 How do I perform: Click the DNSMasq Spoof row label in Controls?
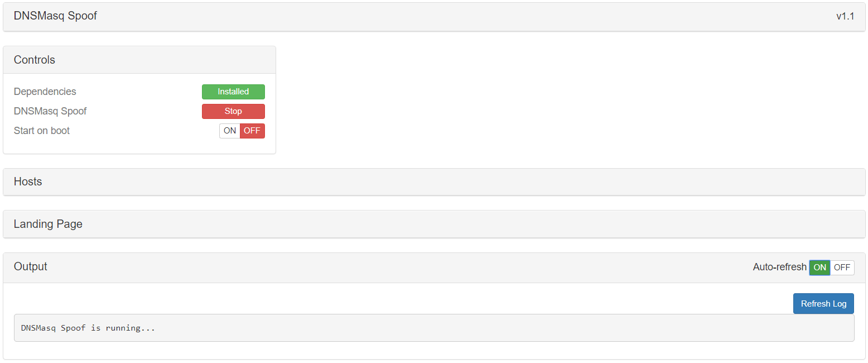pos(50,111)
